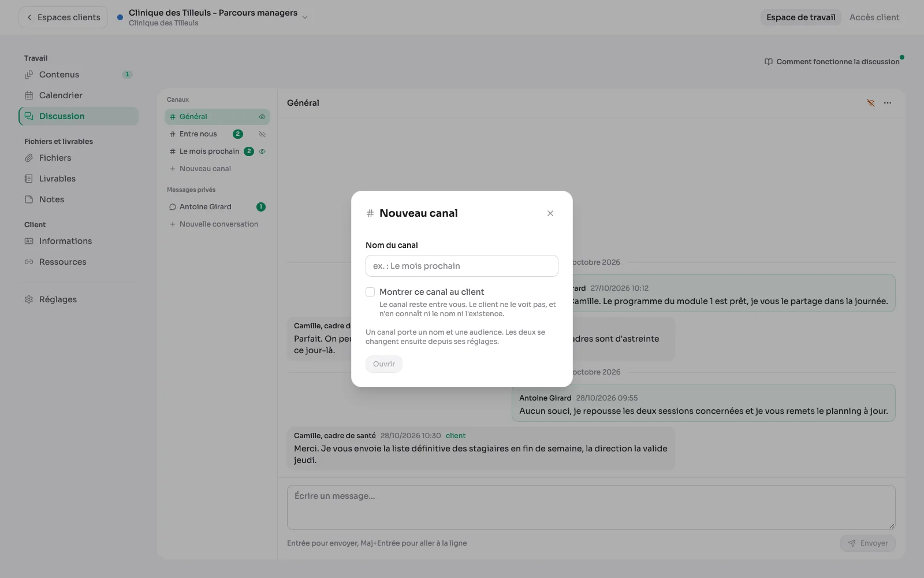Screen dimensions: 924x578
Task: Click the hint Entrée pour envoyer below the composer
Action: (322, 543)
